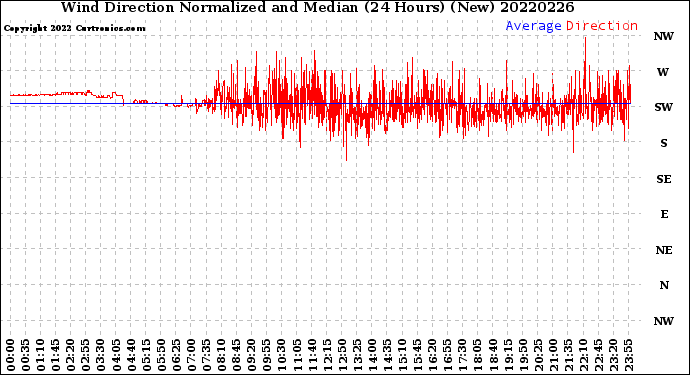Select the 18:40 time axis label

(x=492, y=355)
